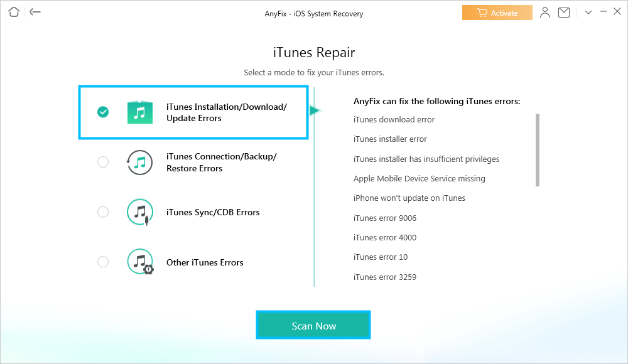Click the orange Activate button
This screenshot has height=364, width=628.
click(497, 13)
